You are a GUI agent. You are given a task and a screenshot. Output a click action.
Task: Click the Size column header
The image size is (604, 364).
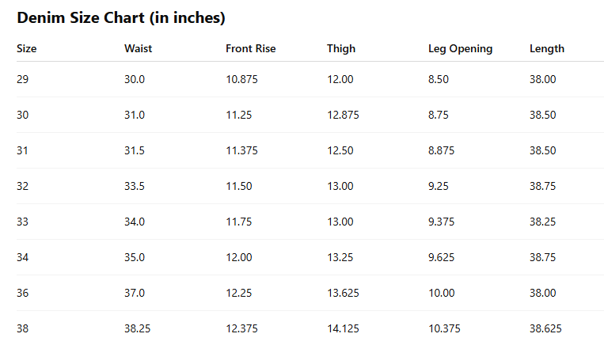click(x=27, y=48)
